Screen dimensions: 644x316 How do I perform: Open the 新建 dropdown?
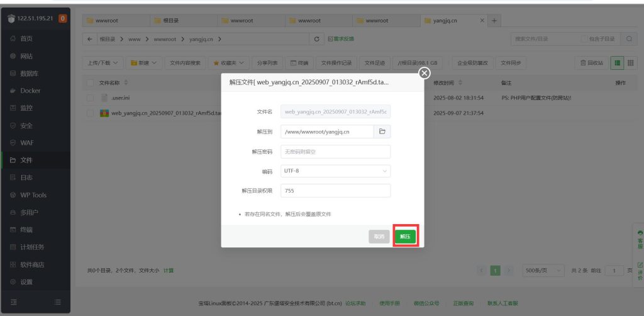click(x=144, y=63)
